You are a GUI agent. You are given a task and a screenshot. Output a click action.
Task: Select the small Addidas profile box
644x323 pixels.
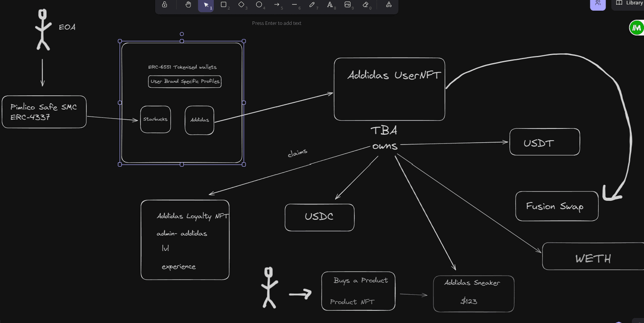pyautogui.click(x=199, y=120)
